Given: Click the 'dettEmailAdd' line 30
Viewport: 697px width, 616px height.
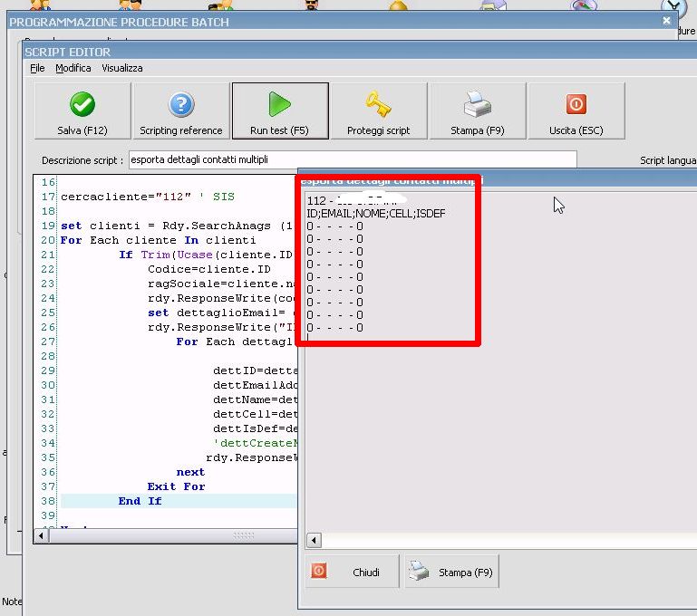Looking at the screenshot, I should (x=256, y=385).
